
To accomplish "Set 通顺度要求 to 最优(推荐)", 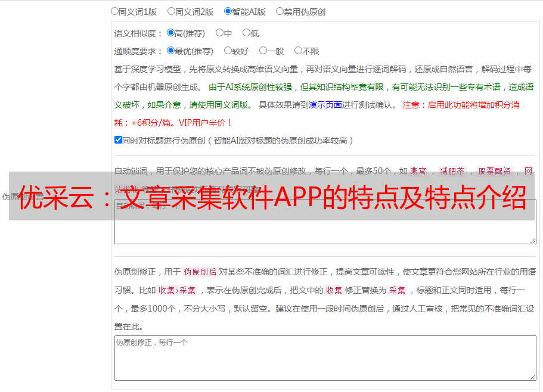I will (x=170, y=51).
